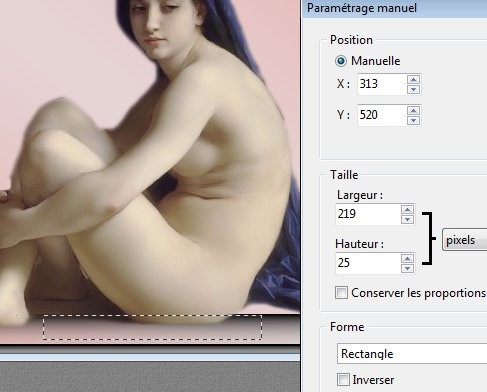Increase the X position value
This screenshot has height=392, width=487.
(413, 79)
